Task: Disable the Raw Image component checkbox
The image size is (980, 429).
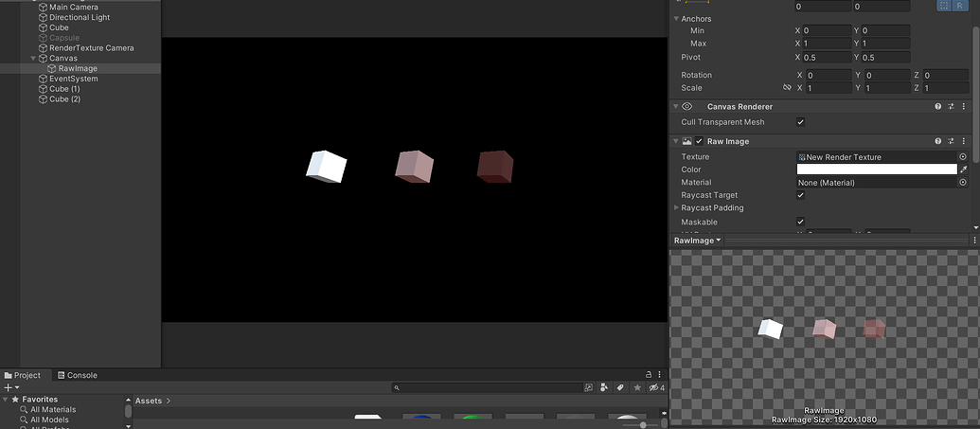Action: [700, 141]
